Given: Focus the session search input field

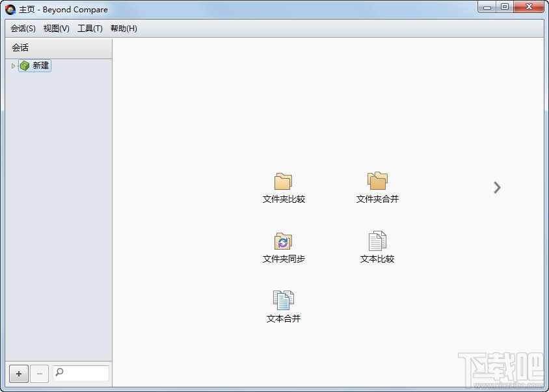Looking at the screenshot, I should (x=81, y=373).
